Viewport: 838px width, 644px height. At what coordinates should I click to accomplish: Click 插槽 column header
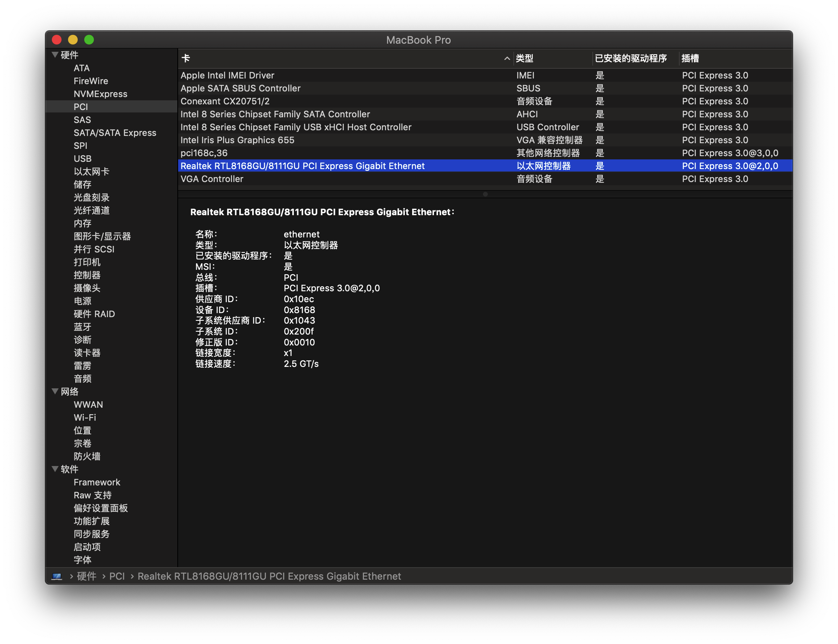[x=690, y=58]
